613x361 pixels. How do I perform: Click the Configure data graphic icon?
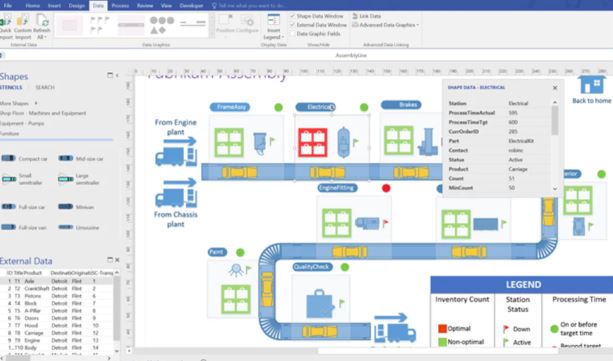point(247,23)
